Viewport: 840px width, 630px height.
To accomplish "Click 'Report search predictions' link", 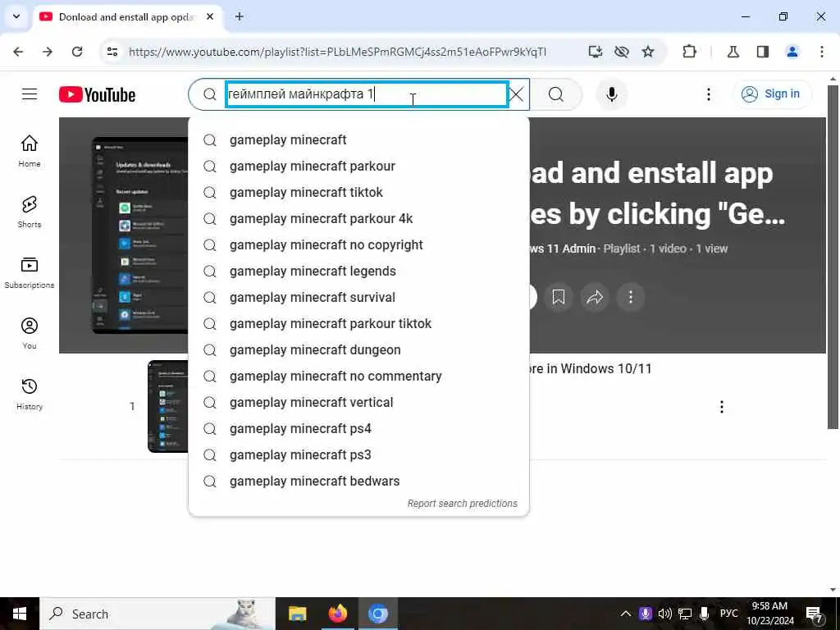I will click(463, 504).
